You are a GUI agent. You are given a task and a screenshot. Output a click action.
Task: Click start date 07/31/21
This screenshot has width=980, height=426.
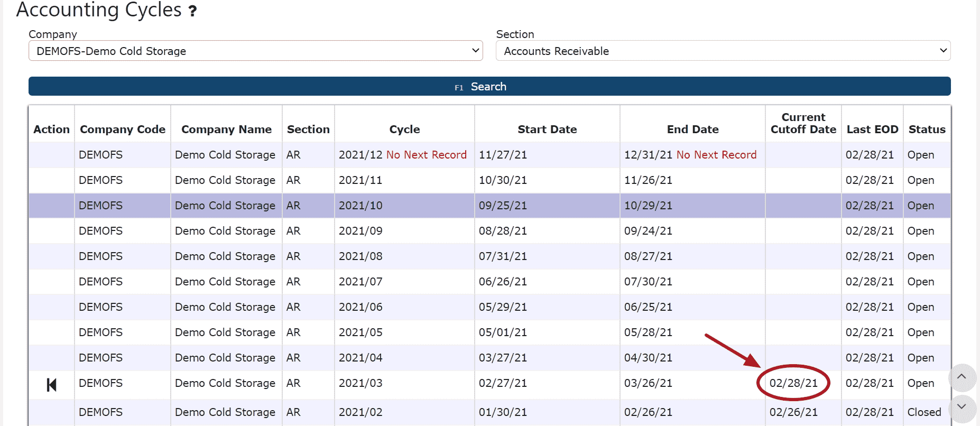click(x=503, y=256)
